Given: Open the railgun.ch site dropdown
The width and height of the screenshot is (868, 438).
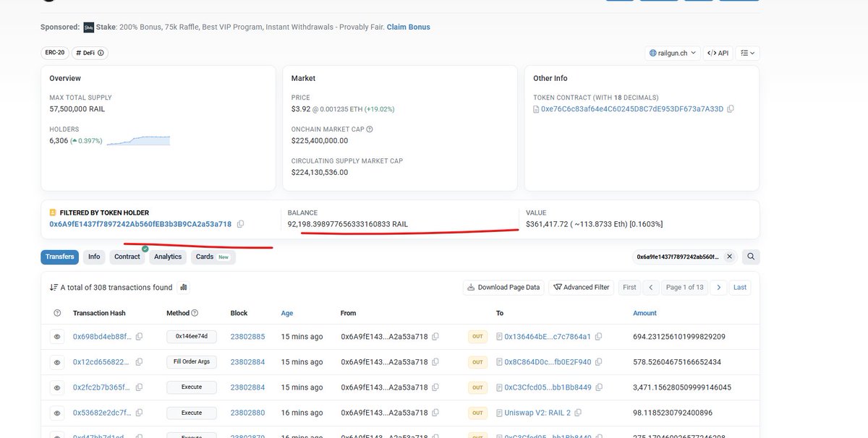Looking at the screenshot, I should pos(692,52).
